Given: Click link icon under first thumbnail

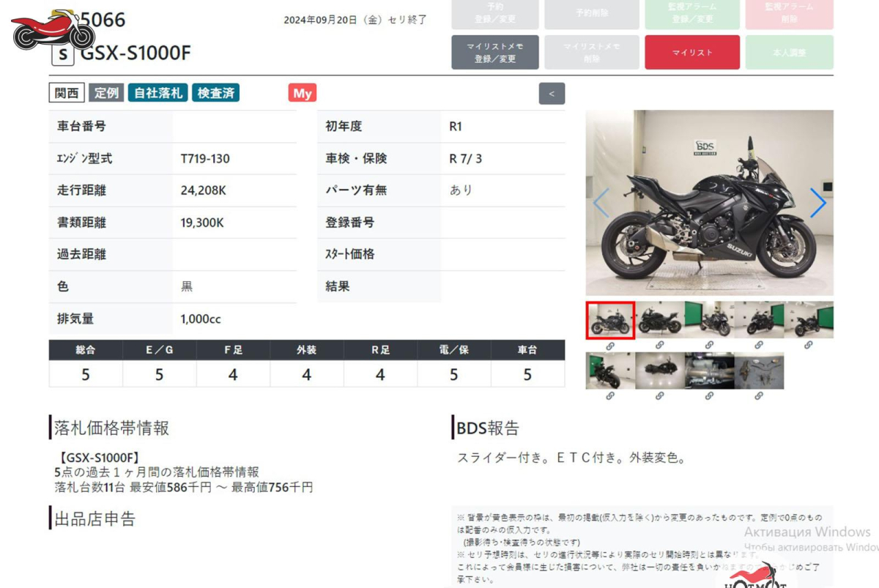Looking at the screenshot, I should (x=610, y=345).
